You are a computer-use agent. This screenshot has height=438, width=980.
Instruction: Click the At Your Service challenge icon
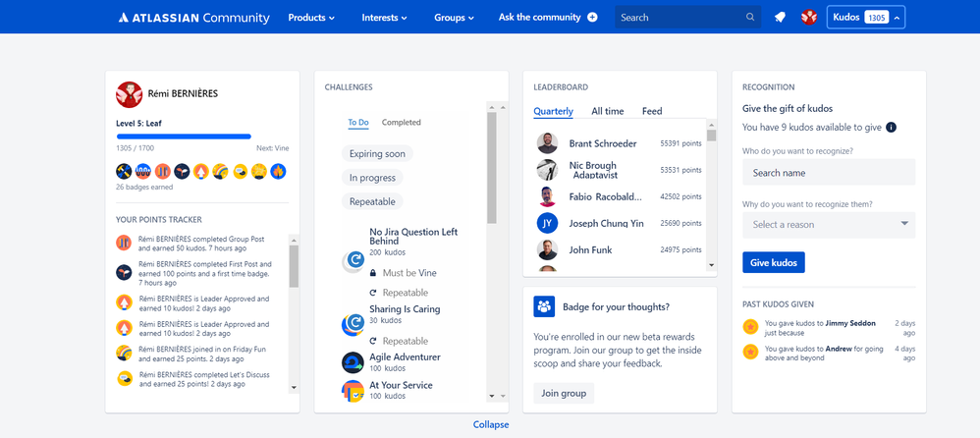[x=354, y=391]
